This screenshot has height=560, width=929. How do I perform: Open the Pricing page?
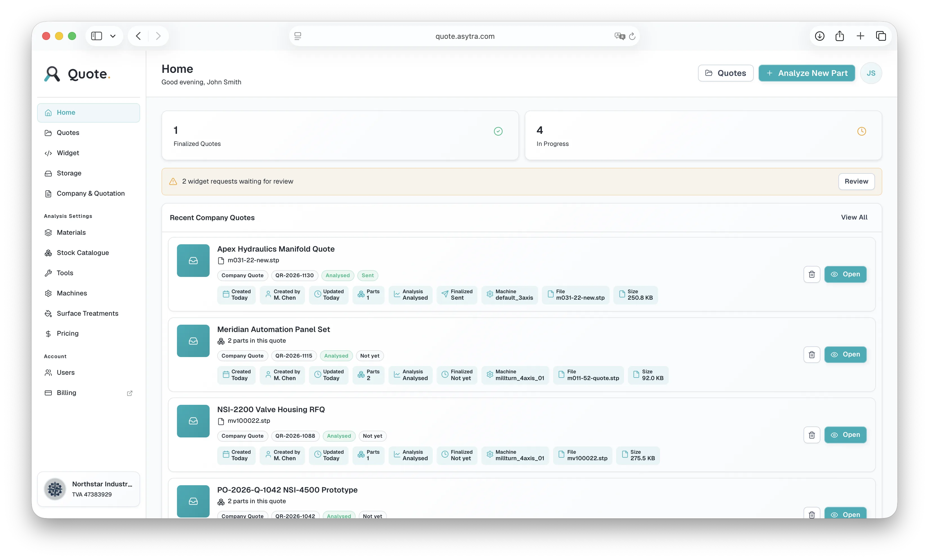pos(88,333)
